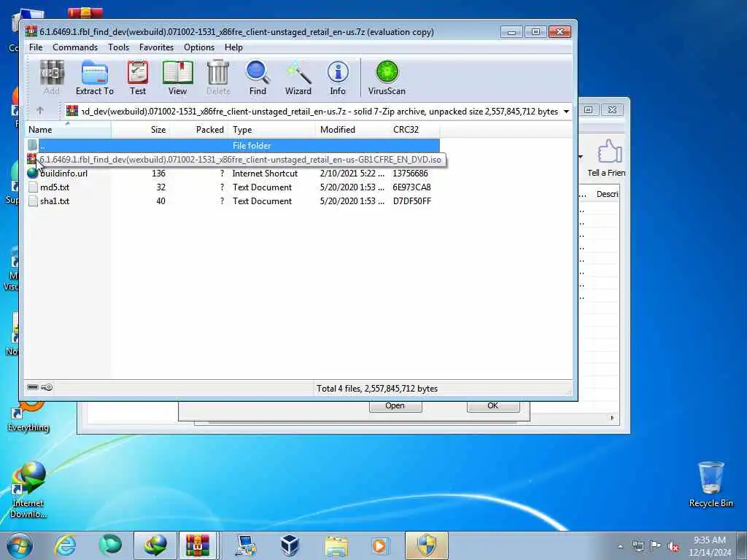Expand the archive path dropdown
This screenshot has width=747, height=560.
pos(566,112)
